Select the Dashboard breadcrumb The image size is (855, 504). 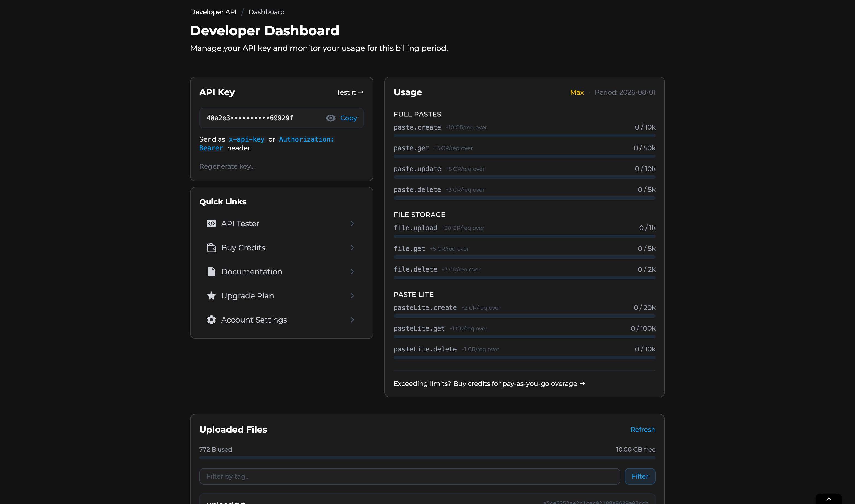266,12
